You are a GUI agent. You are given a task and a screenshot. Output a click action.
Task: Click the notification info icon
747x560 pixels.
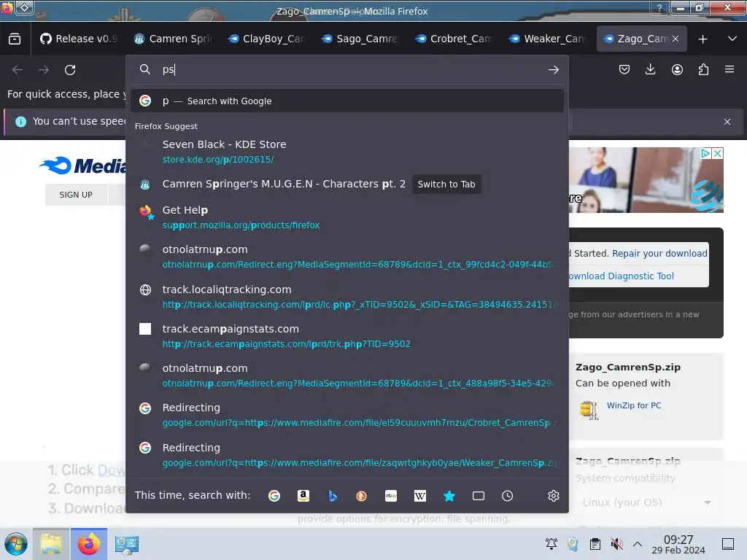pyautogui.click(x=20, y=122)
